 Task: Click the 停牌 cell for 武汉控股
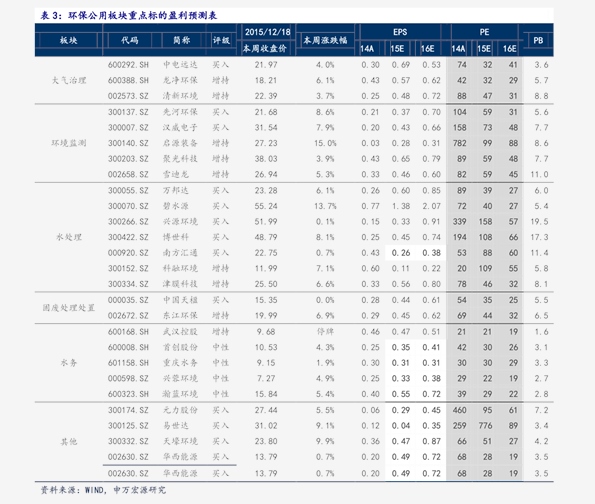(325, 332)
